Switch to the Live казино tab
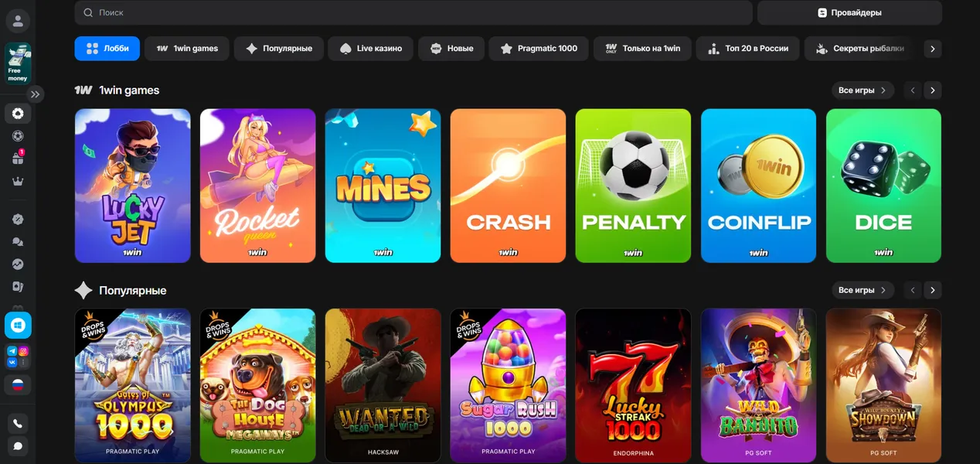The image size is (980, 464). point(372,48)
